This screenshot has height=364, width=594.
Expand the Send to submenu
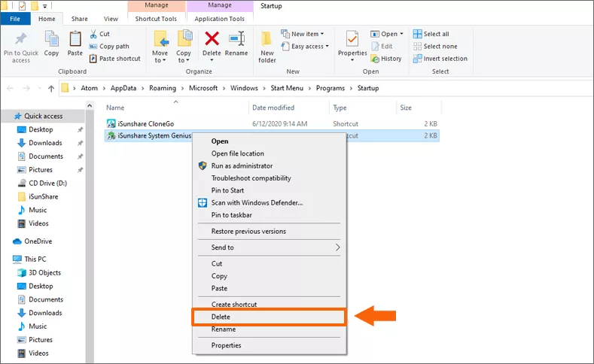point(270,247)
